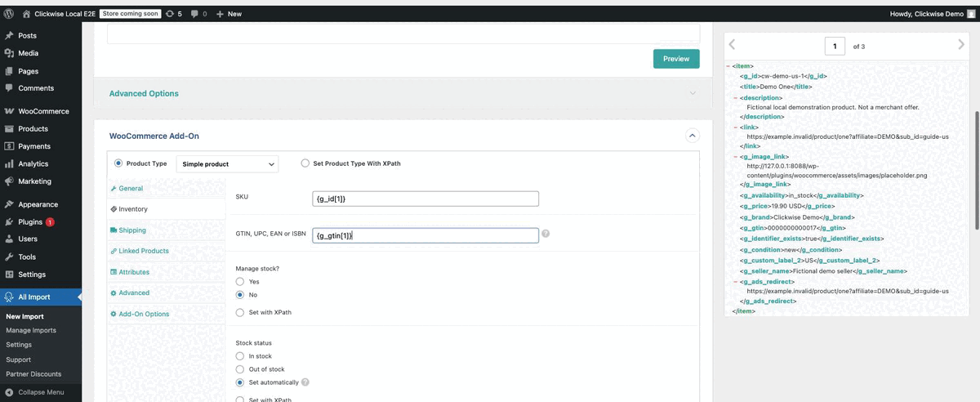Viewport: 980px width, 402px height.
Task: Open Marketing megaphone icon in sidebar
Action: coord(9,181)
